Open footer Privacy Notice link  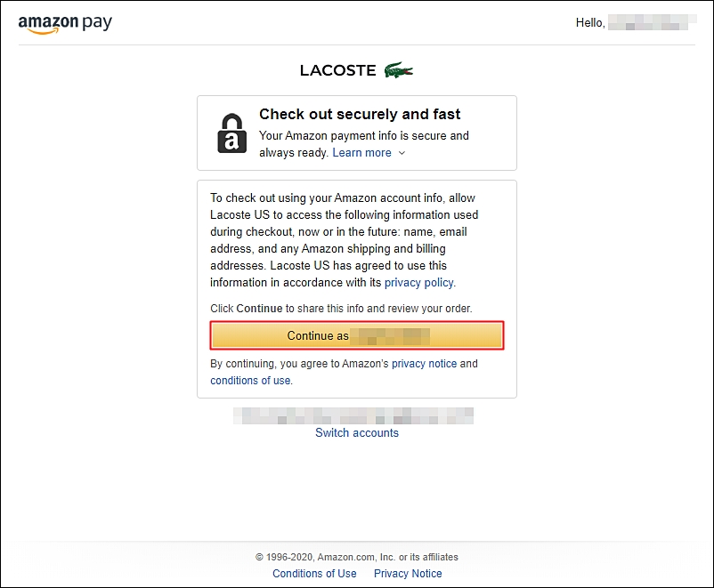[x=408, y=574]
